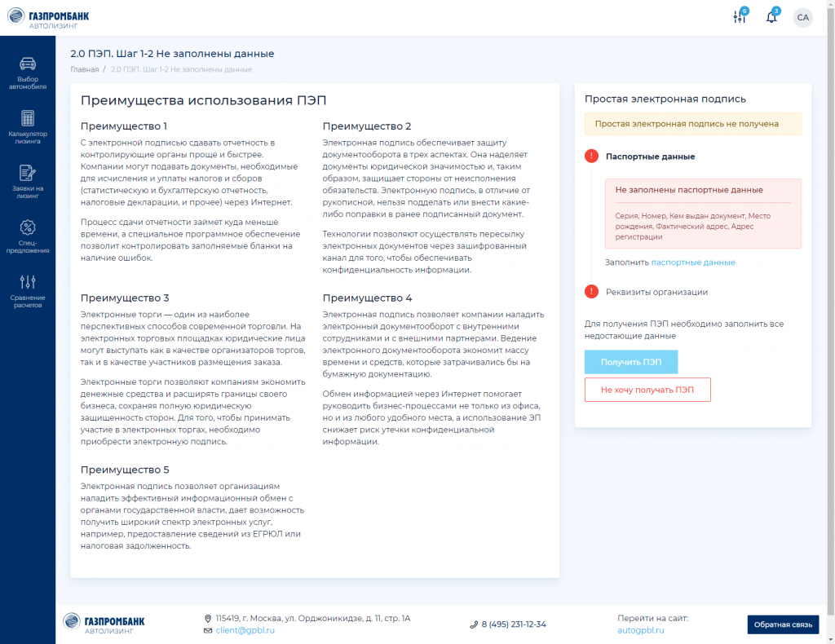
Task: Open calculation comparison sidebar icon
Action: pyautogui.click(x=28, y=291)
